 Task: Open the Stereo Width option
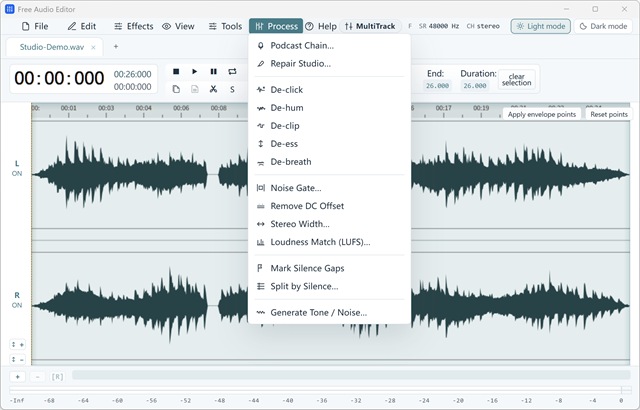(x=329, y=224)
